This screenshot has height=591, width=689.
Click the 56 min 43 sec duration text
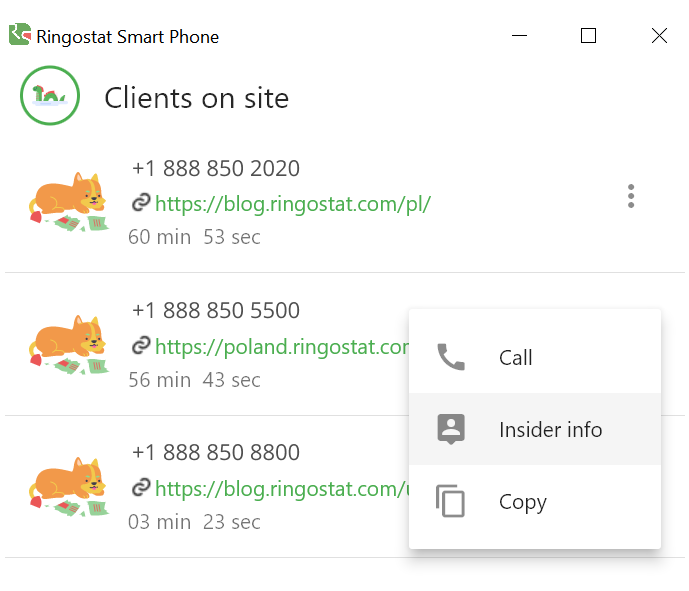(x=194, y=380)
